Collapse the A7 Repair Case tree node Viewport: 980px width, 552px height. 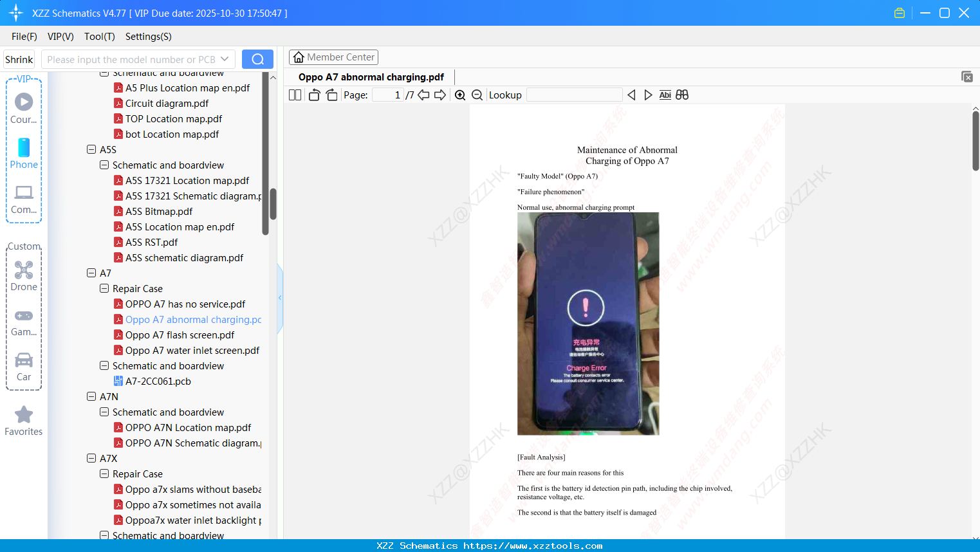click(104, 288)
